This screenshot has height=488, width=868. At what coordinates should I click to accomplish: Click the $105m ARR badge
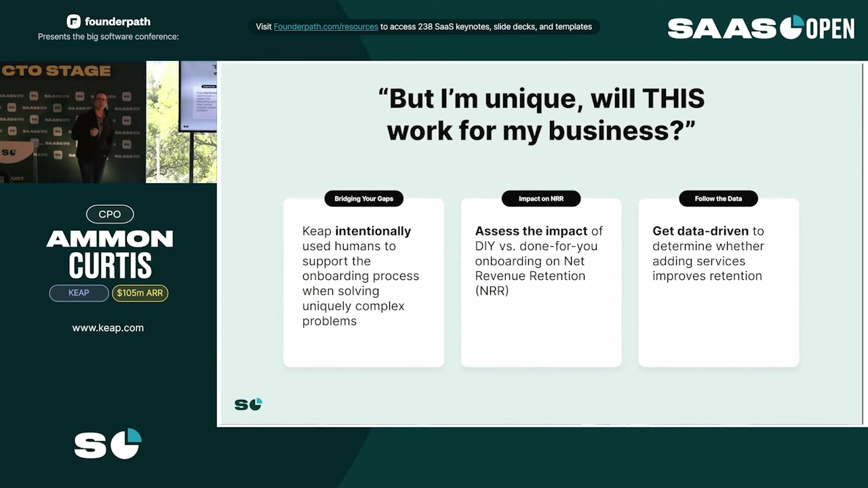(x=140, y=293)
